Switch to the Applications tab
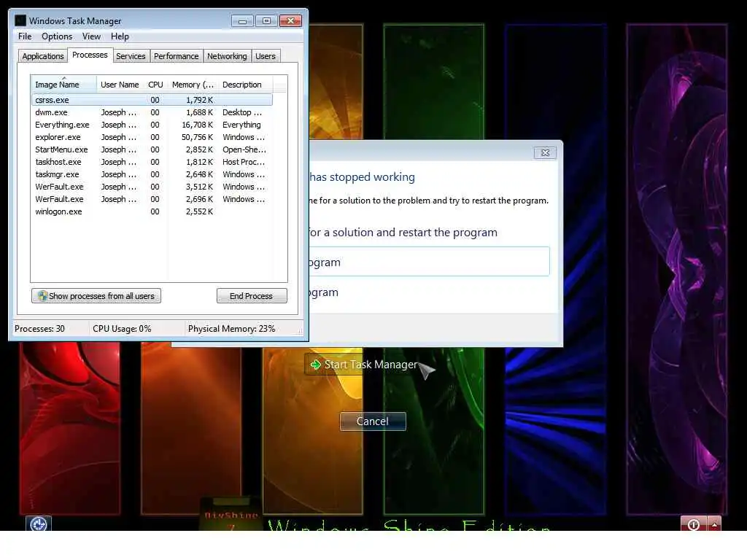This screenshot has width=747, height=560. 43,56
